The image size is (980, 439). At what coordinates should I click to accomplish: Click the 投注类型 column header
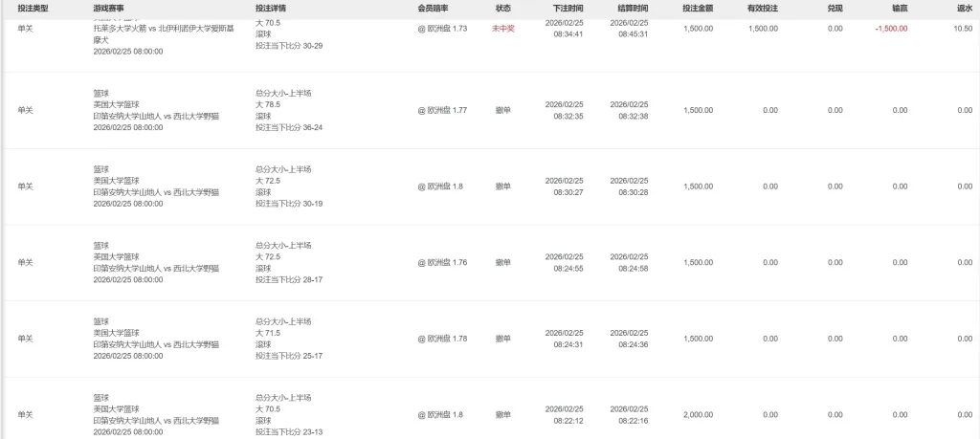coord(33,7)
